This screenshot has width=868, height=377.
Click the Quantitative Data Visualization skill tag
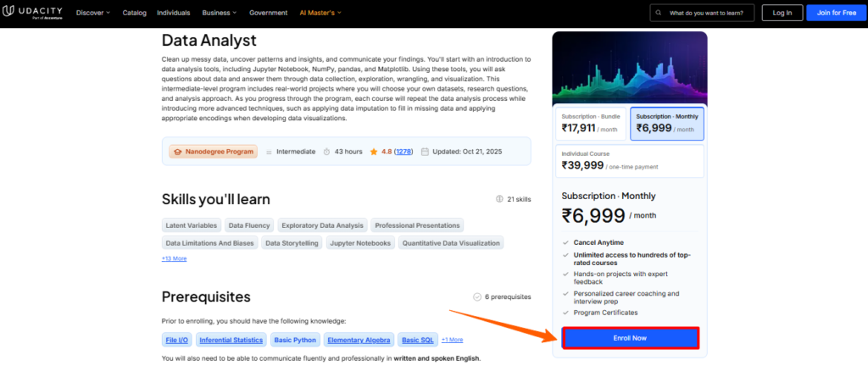click(451, 243)
